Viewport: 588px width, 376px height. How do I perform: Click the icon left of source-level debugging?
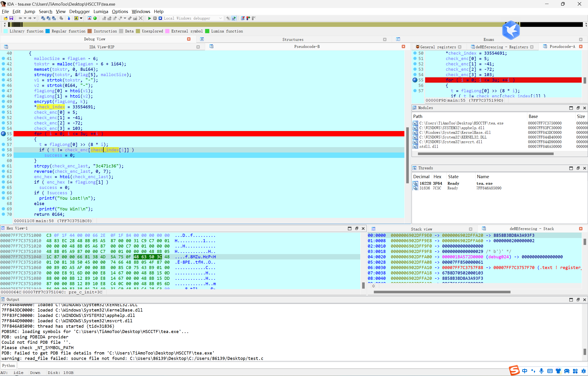(x=228, y=18)
